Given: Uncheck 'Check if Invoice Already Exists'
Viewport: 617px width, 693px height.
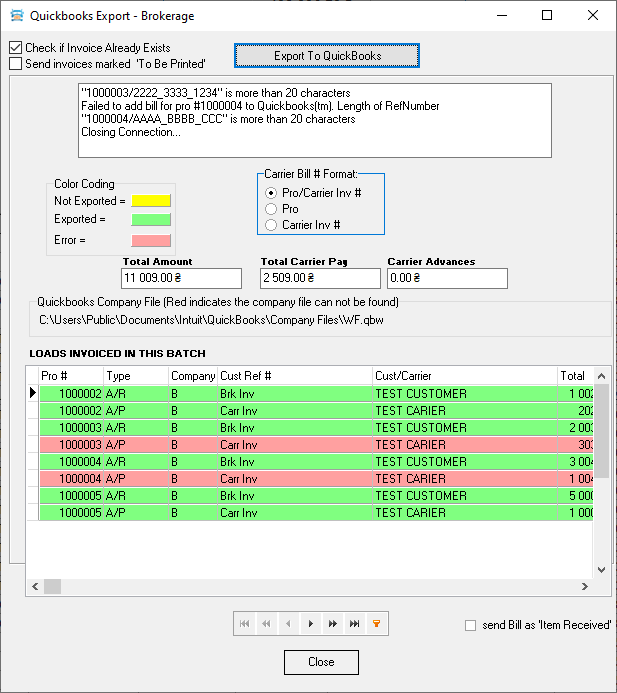Looking at the screenshot, I should pyautogui.click(x=16, y=48).
